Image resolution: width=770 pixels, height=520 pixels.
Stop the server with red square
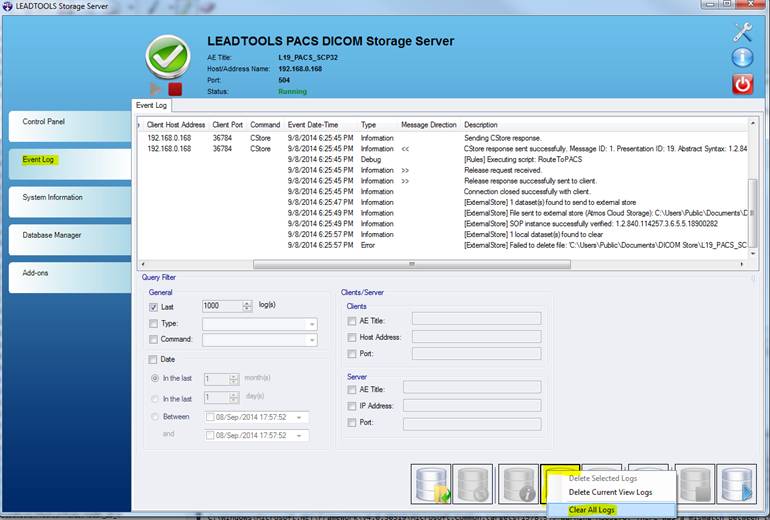(x=174, y=90)
